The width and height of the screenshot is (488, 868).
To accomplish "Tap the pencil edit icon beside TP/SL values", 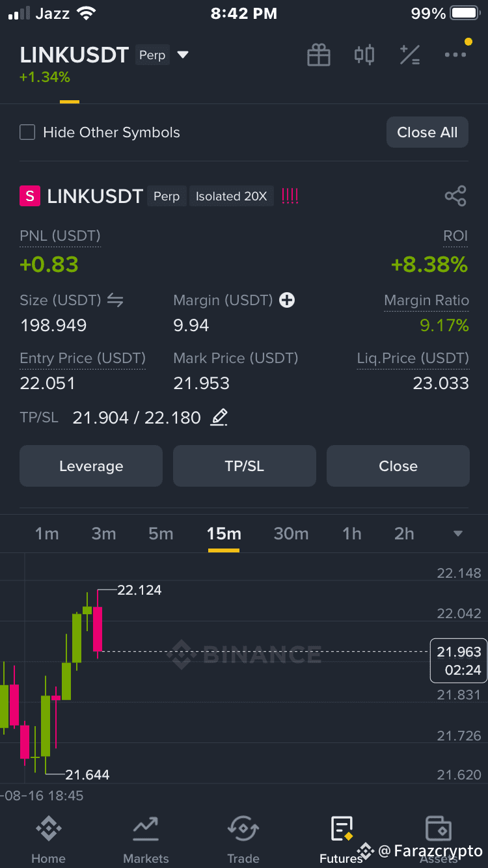I will tap(219, 417).
